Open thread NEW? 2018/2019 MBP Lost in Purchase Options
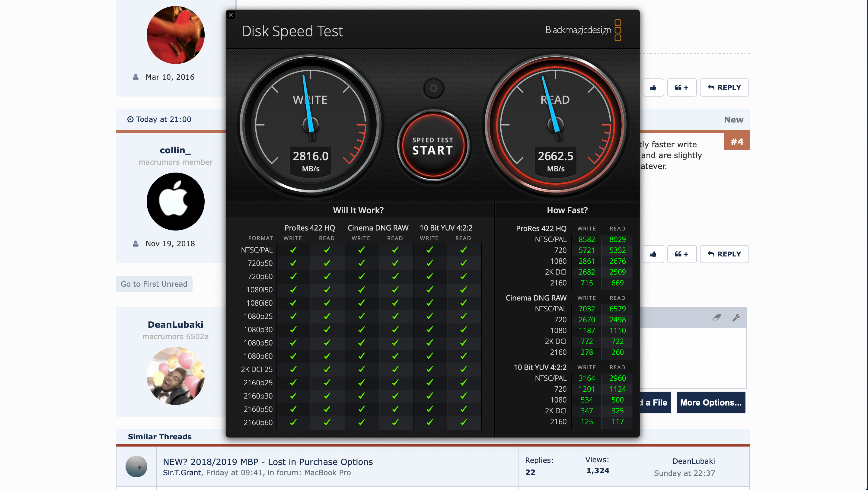 (268, 462)
